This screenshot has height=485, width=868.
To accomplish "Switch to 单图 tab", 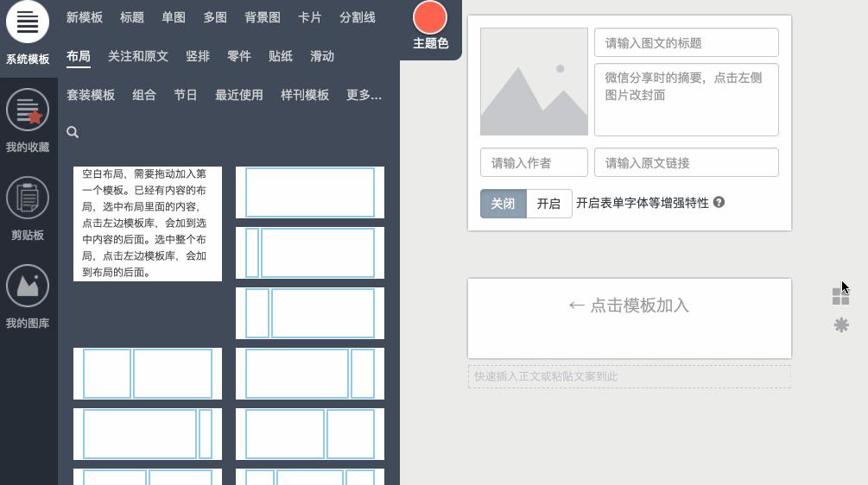I will (174, 18).
